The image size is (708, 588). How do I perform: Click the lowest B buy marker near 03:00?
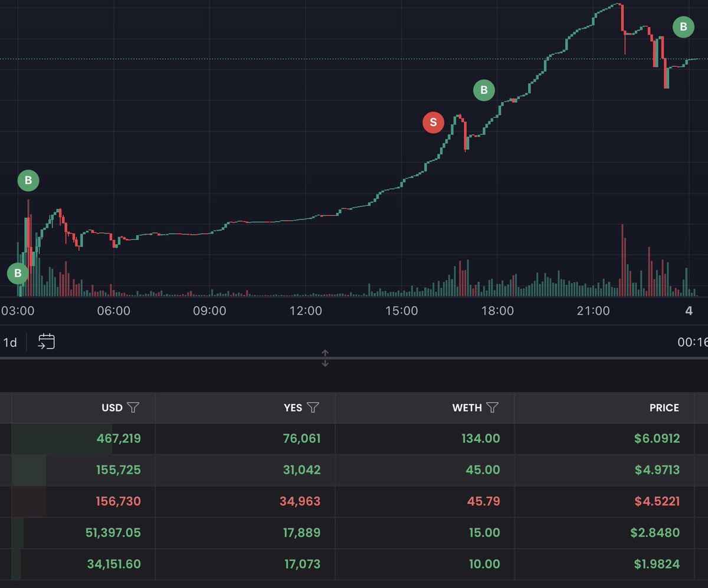[18, 274]
